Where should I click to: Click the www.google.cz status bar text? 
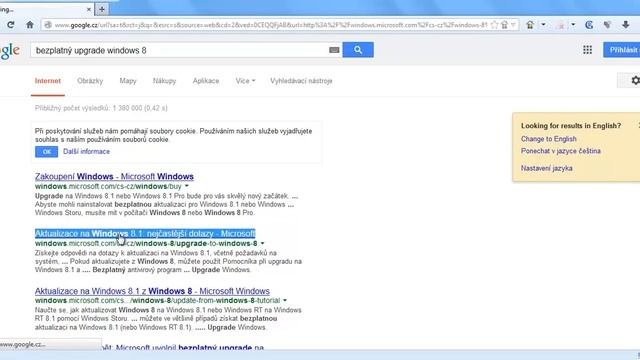(22, 344)
